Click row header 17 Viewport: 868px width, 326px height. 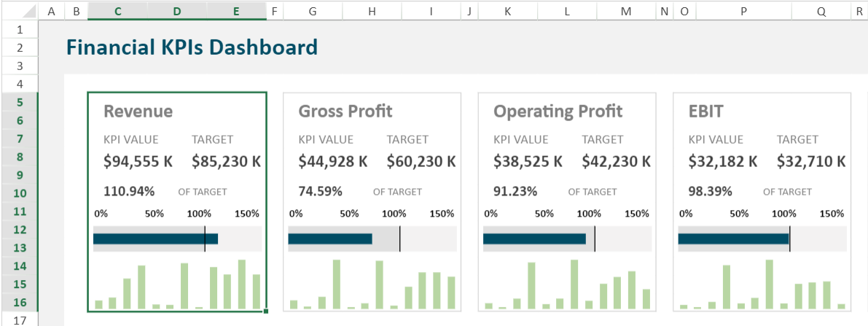pyautogui.click(x=20, y=320)
